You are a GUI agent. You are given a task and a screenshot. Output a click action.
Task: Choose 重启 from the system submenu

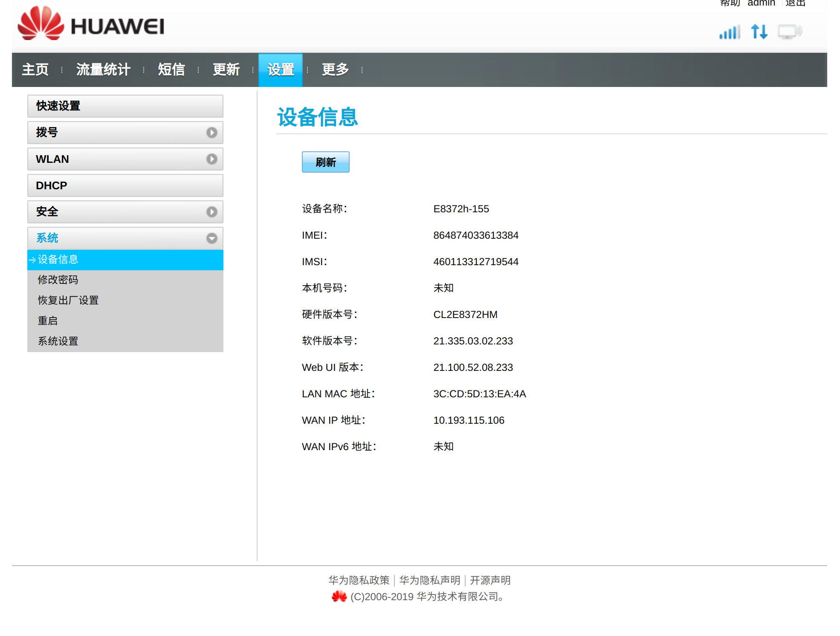[x=48, y=321]
